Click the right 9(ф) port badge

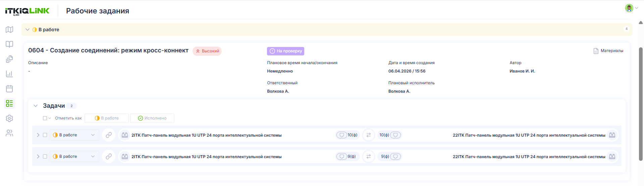(x=390, y=156)
